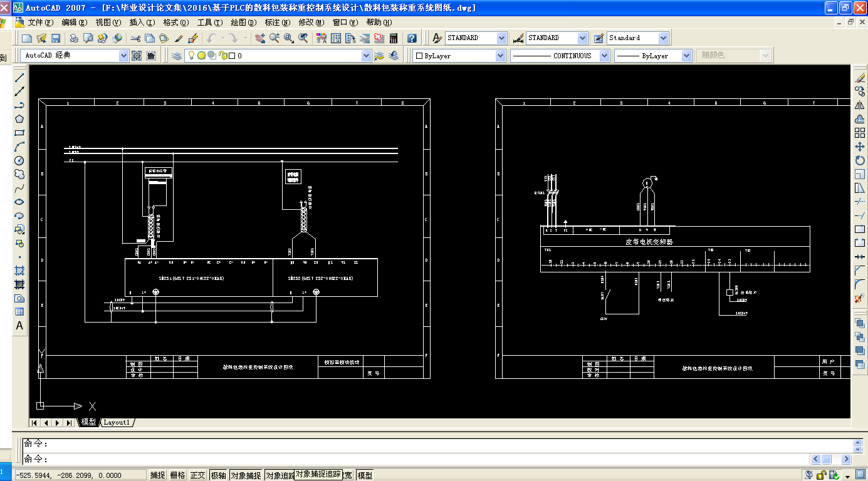868x481 pixels.
Task: Open the QuickCalc calculator icon
Action: point(394,38)
